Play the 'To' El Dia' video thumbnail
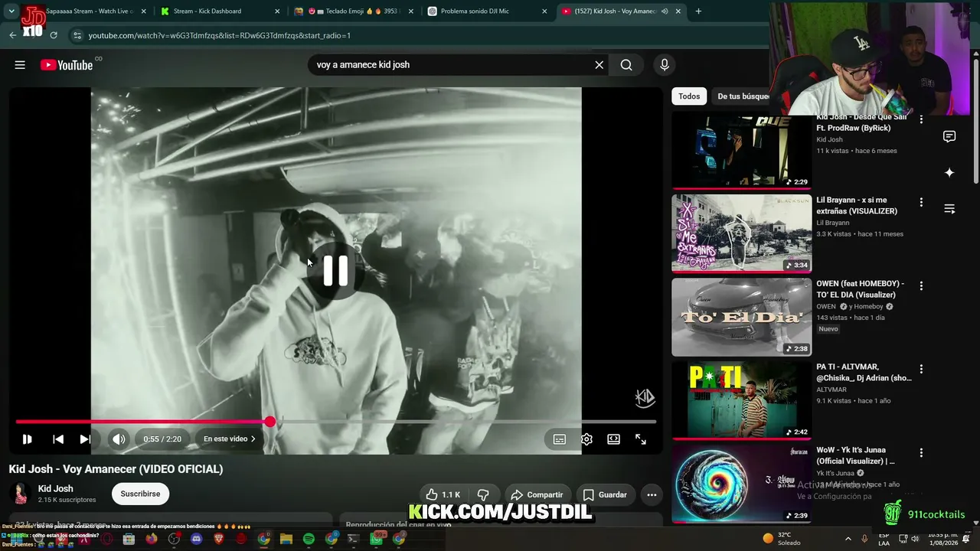Viewport: 980px width, 551px height. pos(741,317)
